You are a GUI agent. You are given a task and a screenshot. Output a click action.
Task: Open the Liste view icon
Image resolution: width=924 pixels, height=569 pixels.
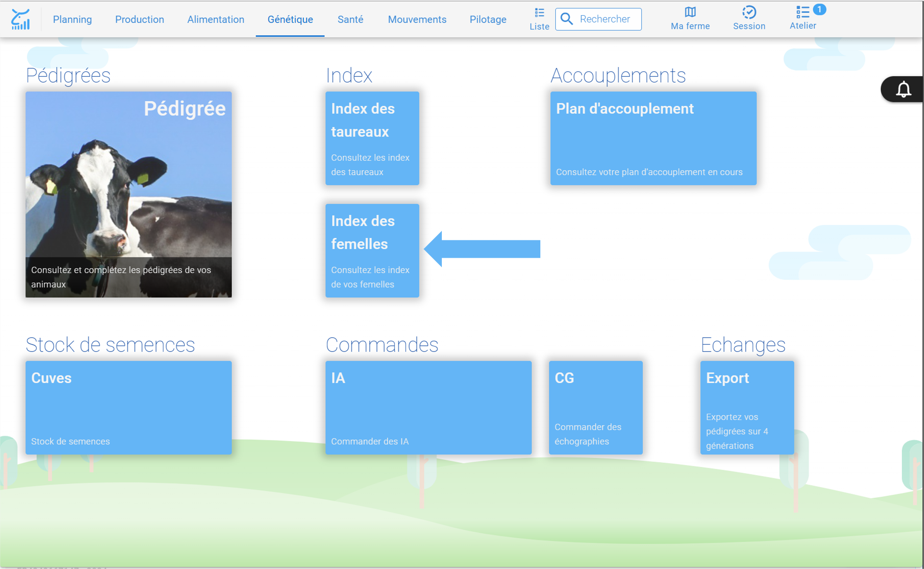[x=539, y=13]
